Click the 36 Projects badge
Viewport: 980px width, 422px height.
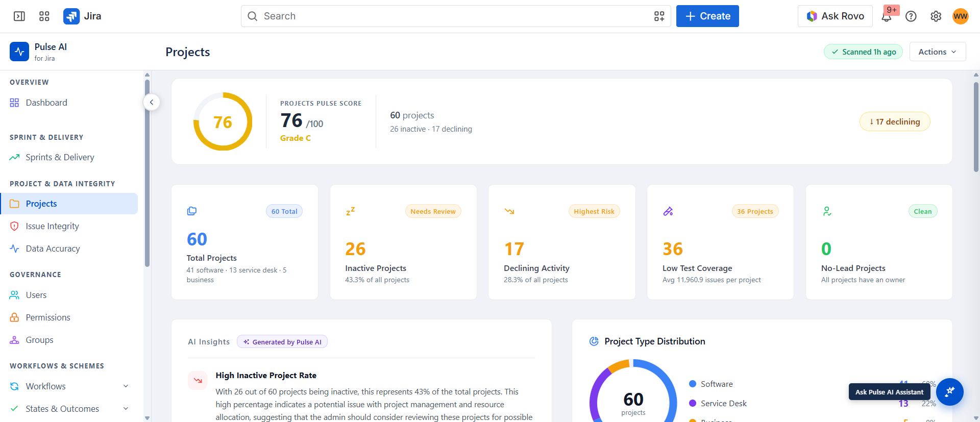click(x=755, y=211)
